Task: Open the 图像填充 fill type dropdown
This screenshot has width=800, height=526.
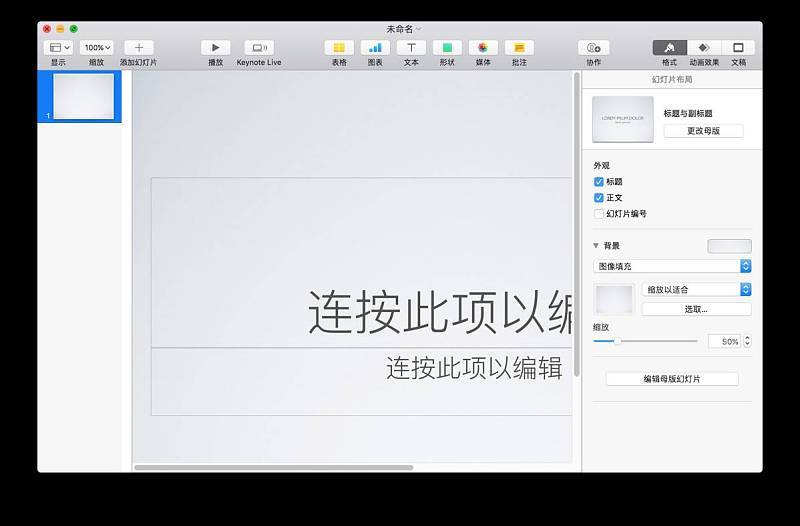Action: coord(671,266)
